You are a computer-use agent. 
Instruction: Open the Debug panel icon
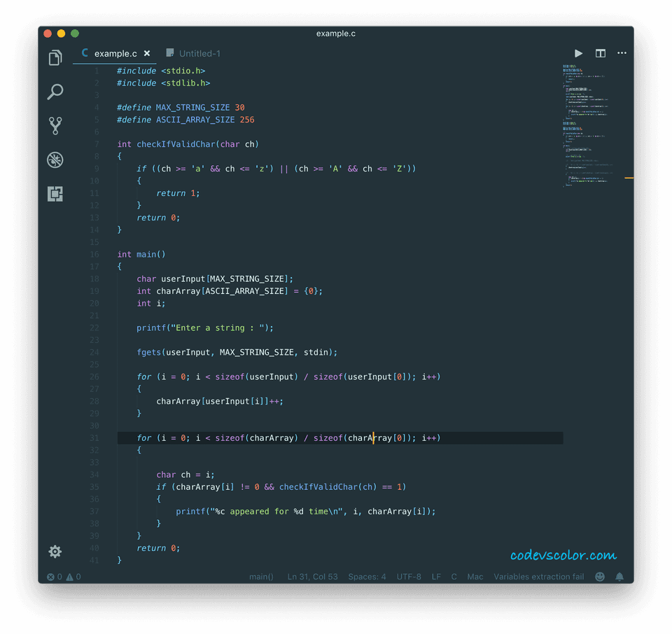coord(55,160)
